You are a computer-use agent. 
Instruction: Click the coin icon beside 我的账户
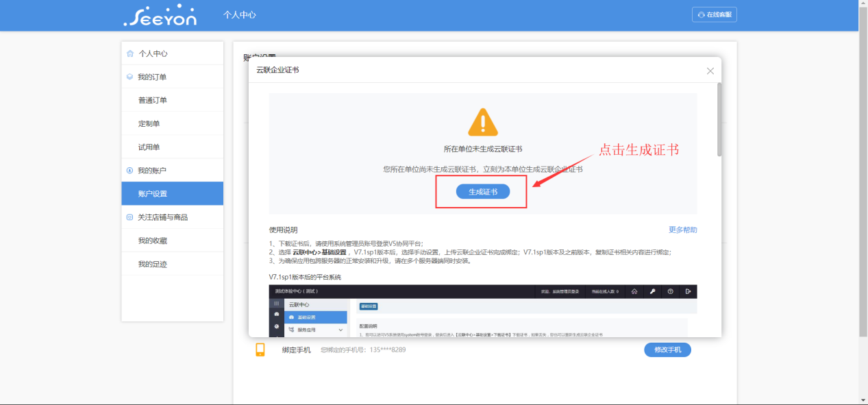click(x=130, y=170)
